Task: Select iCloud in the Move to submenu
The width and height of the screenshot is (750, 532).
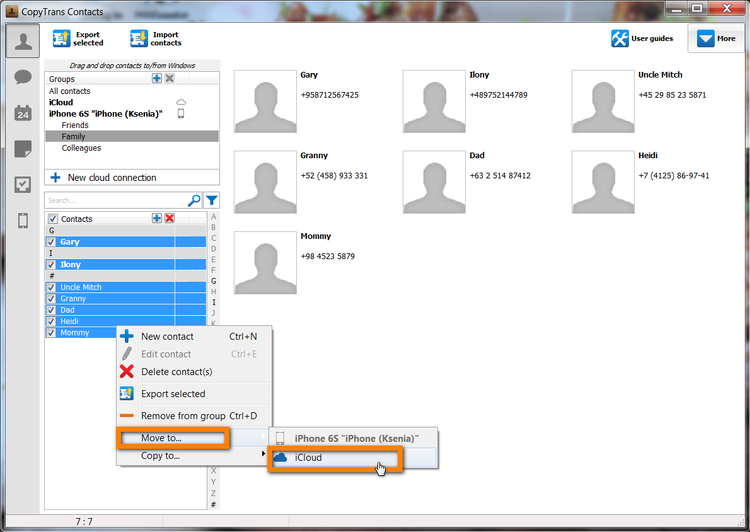Action: click(x=353, y=458)
